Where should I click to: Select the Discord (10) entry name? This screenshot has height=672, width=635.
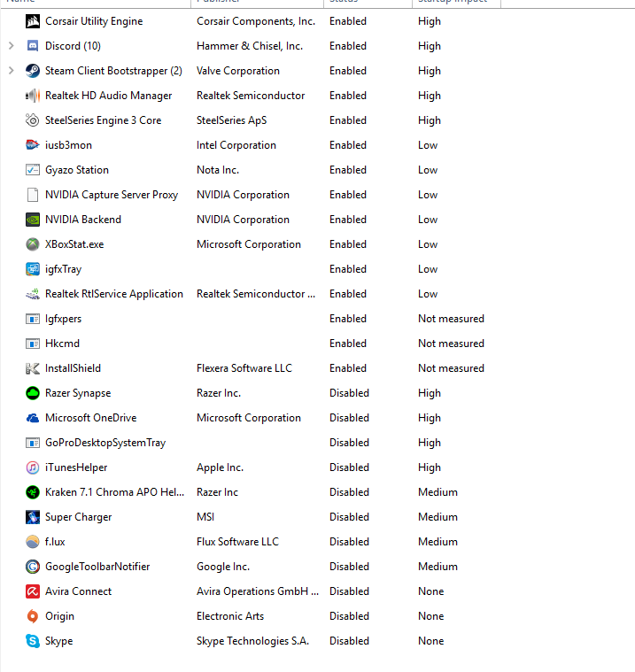[73, 46]
